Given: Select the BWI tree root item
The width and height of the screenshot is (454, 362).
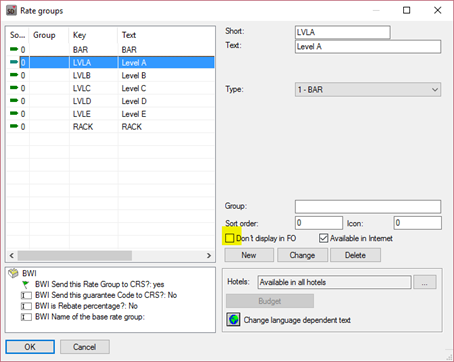Looking at the screenshot, I should click(x=29, y=273).
